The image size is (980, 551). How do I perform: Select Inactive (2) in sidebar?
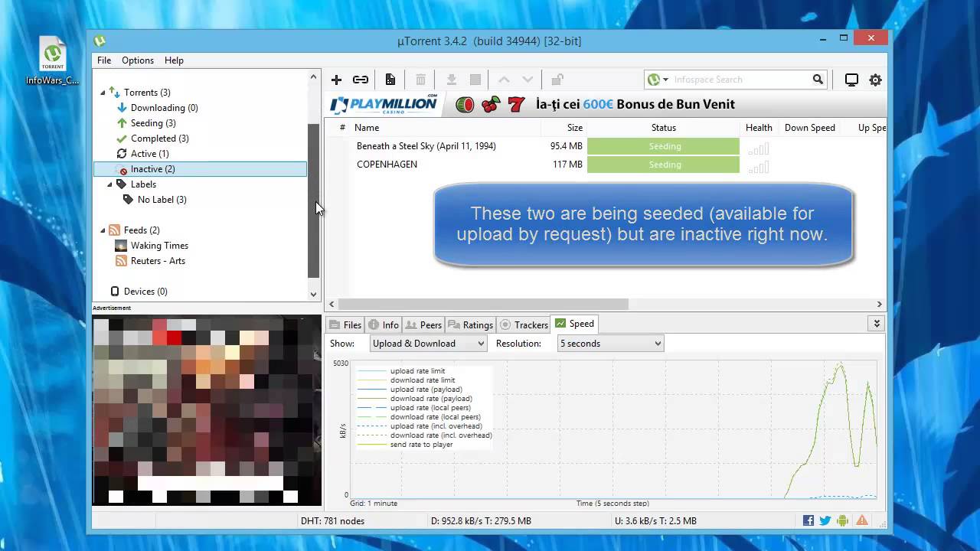(x=200, y=169)
